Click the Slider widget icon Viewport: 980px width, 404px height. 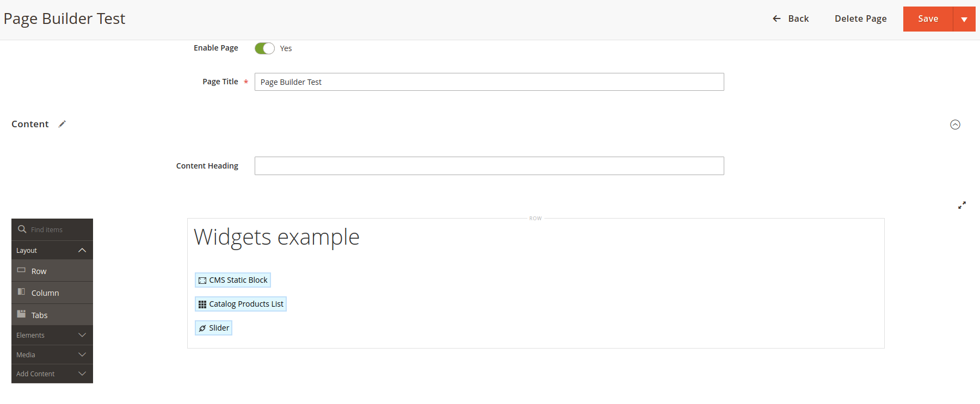[x=202, y=327]
